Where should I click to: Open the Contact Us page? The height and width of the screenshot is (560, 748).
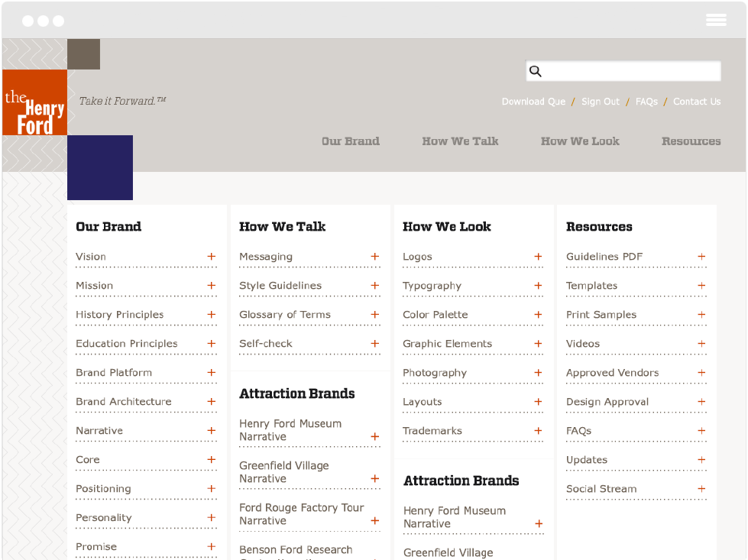click(696, 101)
